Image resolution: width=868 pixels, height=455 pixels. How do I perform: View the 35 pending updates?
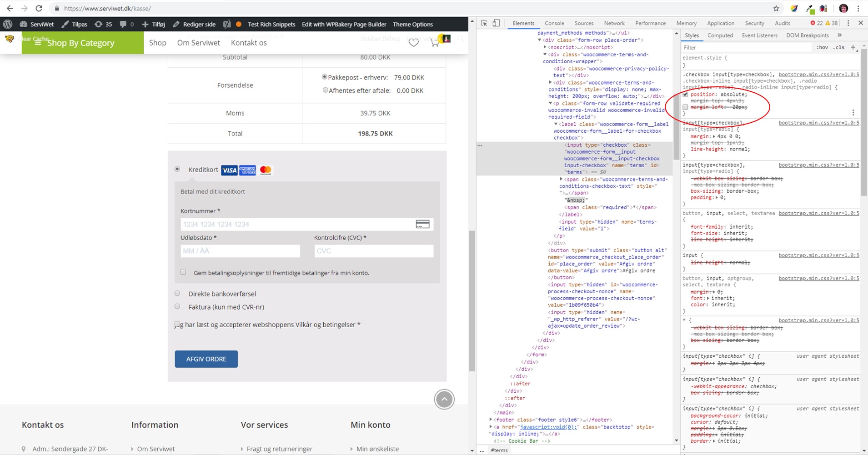pos(103,24)
